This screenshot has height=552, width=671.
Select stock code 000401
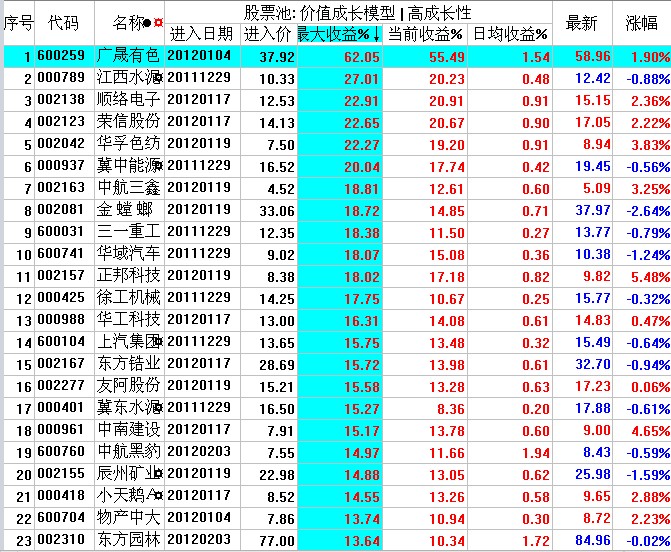click(x=61, y=408)
